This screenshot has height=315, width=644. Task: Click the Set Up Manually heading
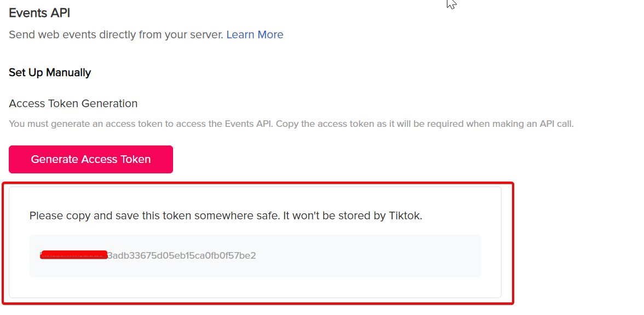[50, 73]
